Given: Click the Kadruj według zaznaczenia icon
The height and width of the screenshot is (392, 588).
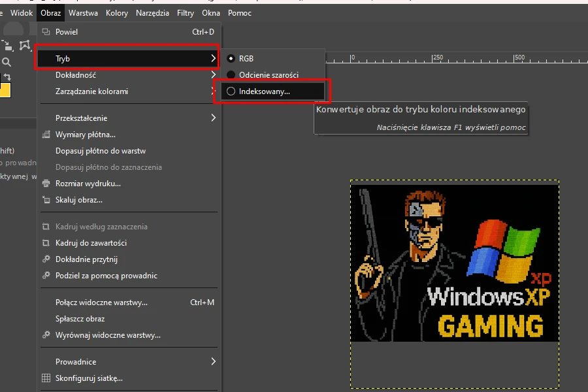Looking at the screenshot, I should pyautogui.click(x=46, y=227).
